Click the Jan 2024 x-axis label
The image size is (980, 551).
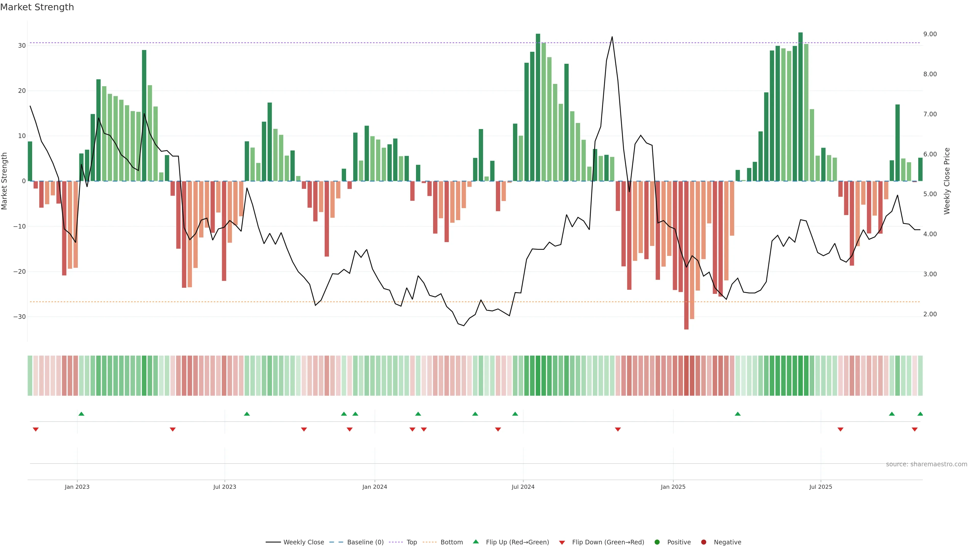(x=374, y=487)
